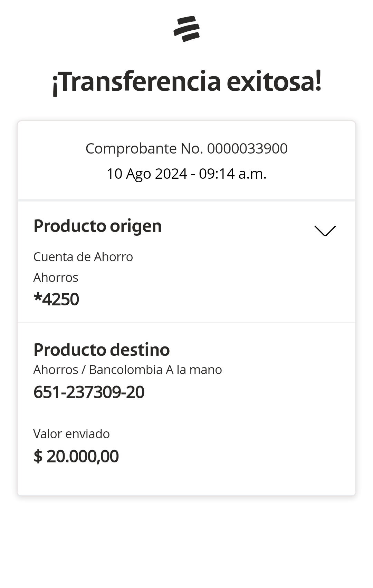Viewport: 373px width, 588px height.
Task: Select the "Cuenta de Ahorro" text
Action: (x=83, y=257)
